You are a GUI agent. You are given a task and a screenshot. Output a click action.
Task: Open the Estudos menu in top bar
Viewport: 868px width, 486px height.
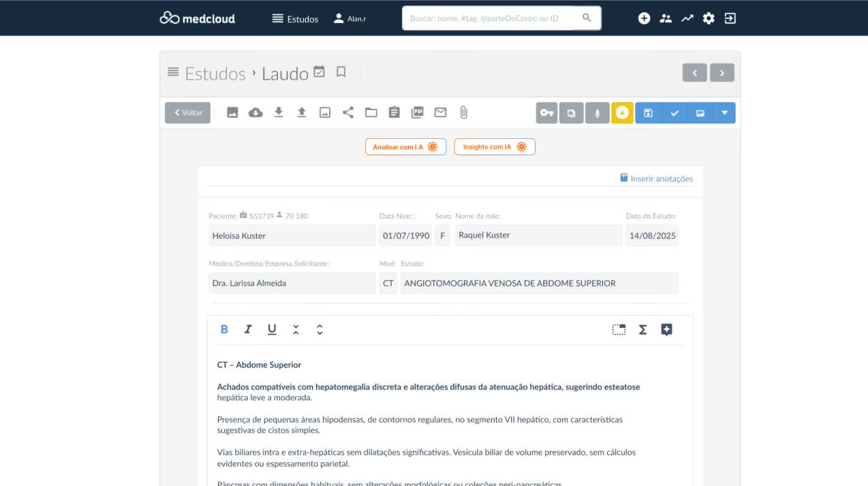(x=295, y=19)
